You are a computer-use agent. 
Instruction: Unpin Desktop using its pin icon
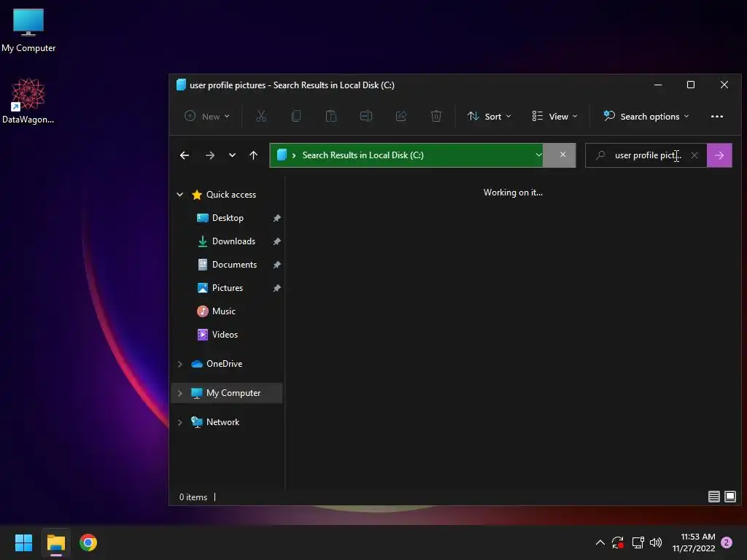(x=276, y=218)
